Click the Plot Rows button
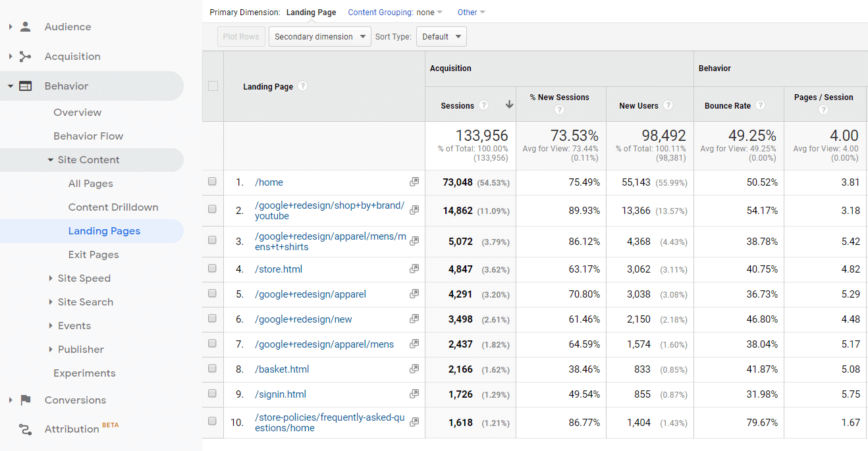 pyautogui.click(x=241, y=37)
